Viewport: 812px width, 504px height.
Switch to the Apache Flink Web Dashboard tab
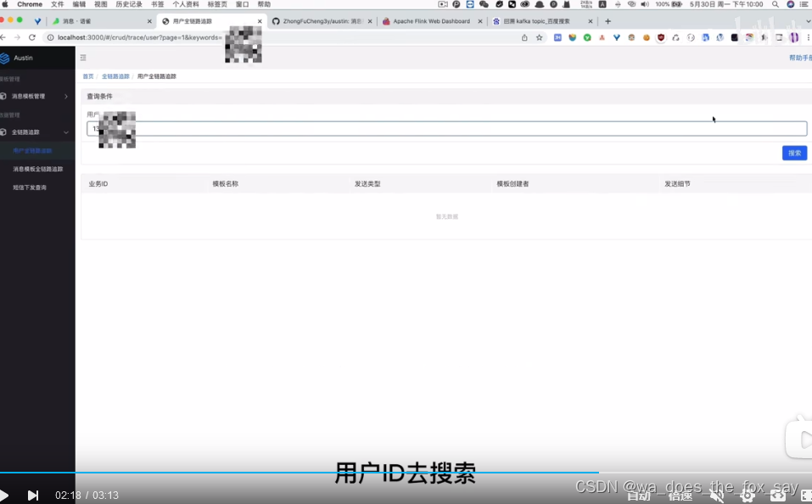click(x=431, y=20)
